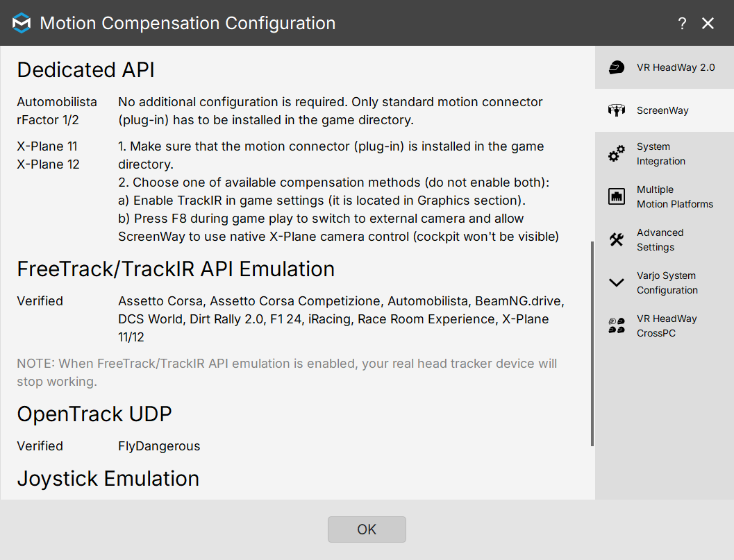The height and width of the screenshot is (560, 734).
Task: Click the X-Plane 11 label
Action: click(x=47, y=146)
